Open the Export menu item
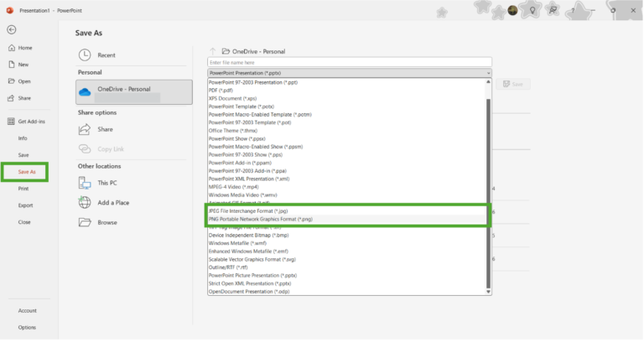The image size is (644, 342). coord(25,205)
